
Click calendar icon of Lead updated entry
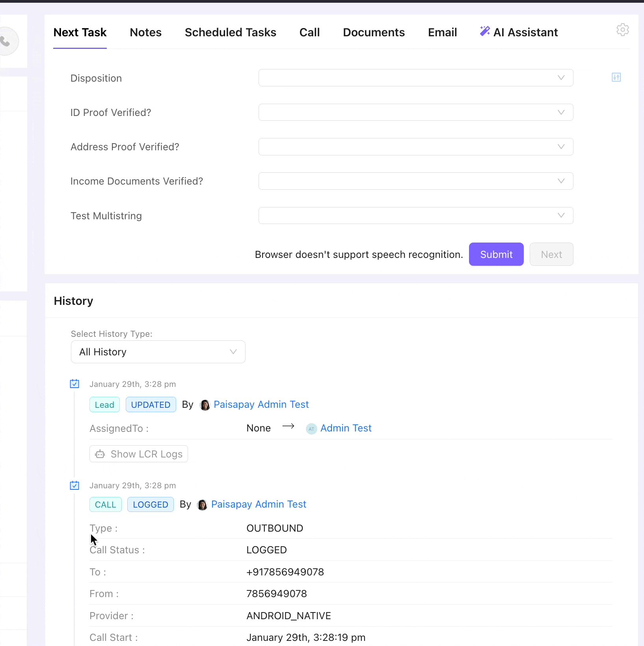point(74,384)
